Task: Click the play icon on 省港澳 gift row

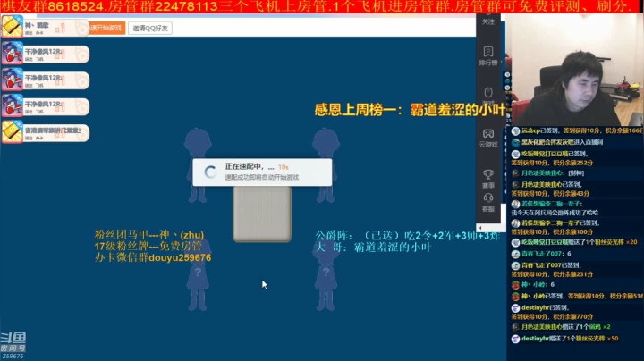Action: [81, 133]
